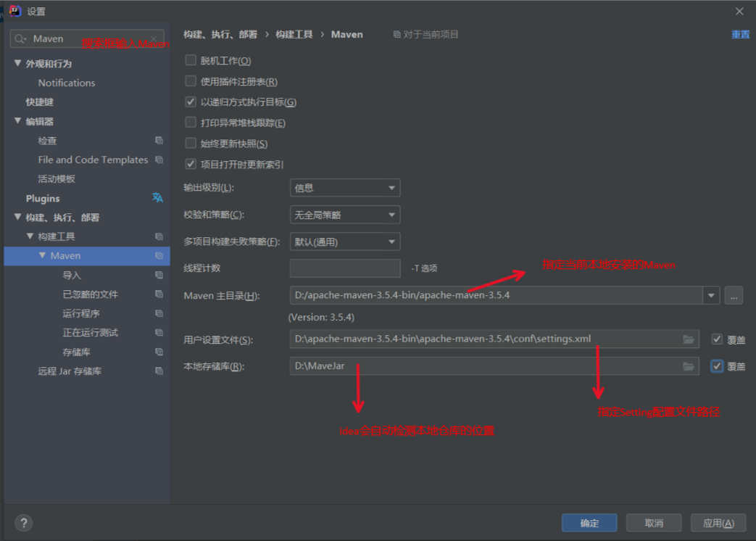Open the 快捷键 settings page
The width and height of the screenshot is (756, 541).
40,102
